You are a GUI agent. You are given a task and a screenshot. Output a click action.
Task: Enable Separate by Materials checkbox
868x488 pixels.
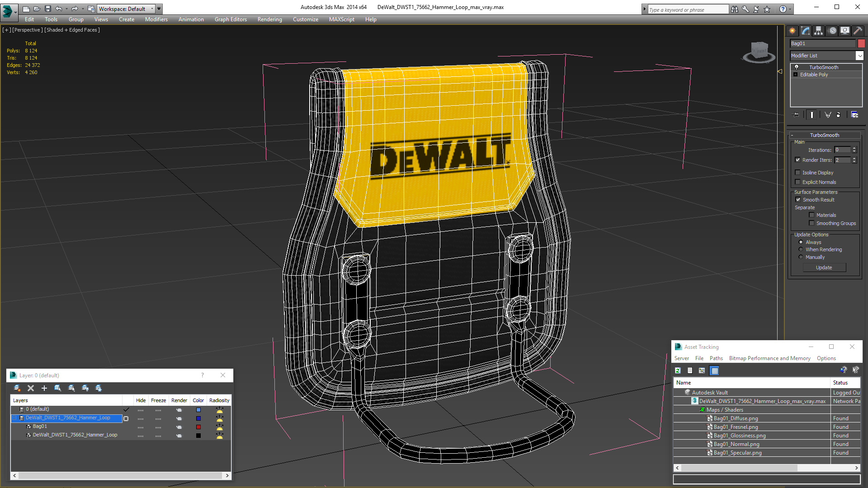pyautogui.click(x=812, y=215)
